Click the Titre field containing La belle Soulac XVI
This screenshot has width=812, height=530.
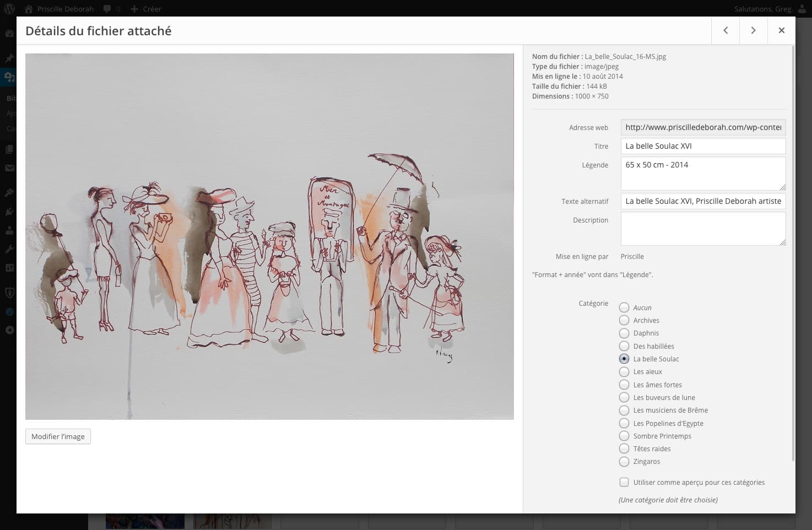tap(703, 146)
